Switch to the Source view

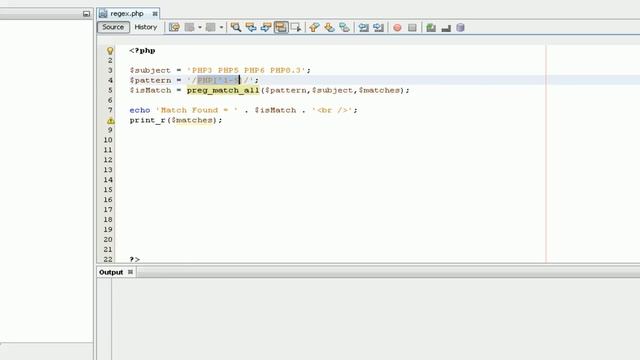[113, 27]
